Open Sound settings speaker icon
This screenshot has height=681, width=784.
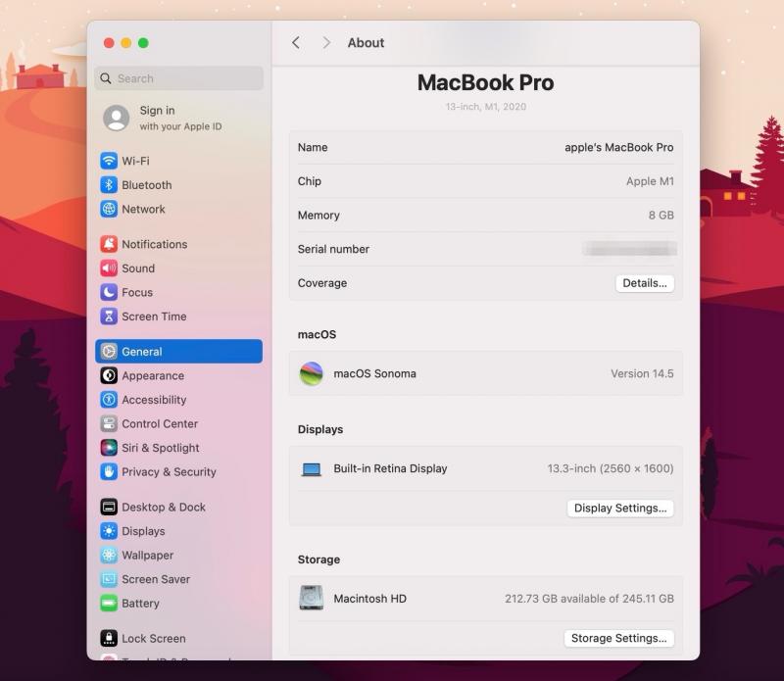click(x=109, y=268)
